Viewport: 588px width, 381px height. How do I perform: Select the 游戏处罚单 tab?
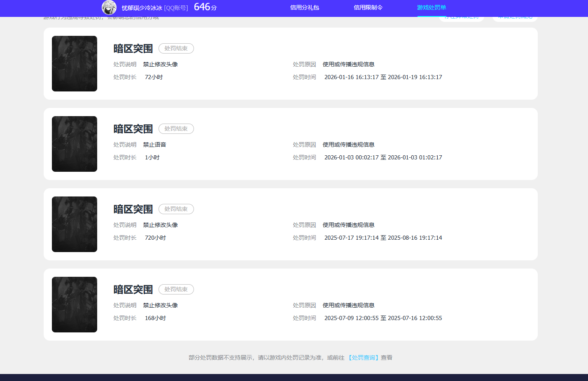click(432, 7)
